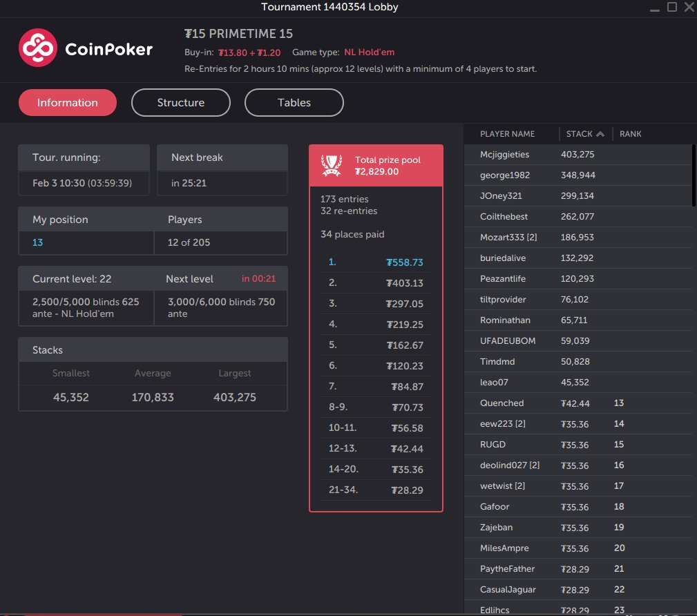
Task: Switch to the Tables tab
Action: [294, 103]
